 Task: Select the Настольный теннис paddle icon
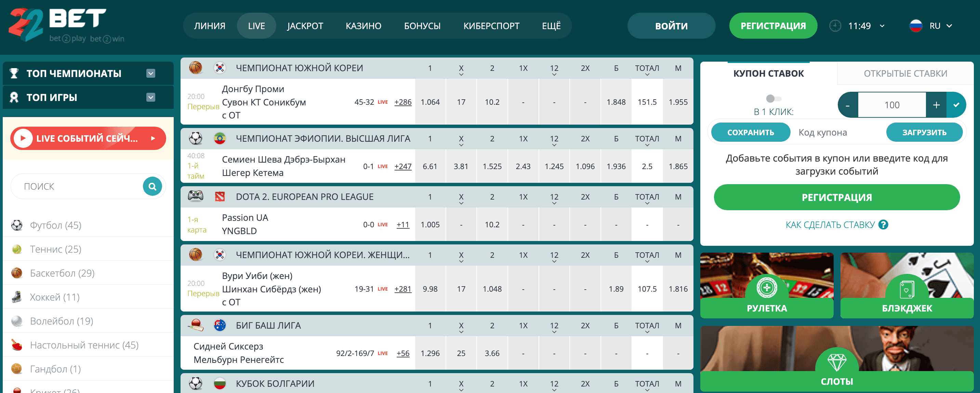[17, 345]
